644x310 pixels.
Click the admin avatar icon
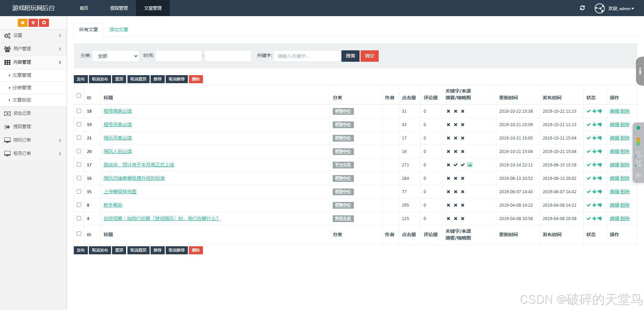(599, 8)
